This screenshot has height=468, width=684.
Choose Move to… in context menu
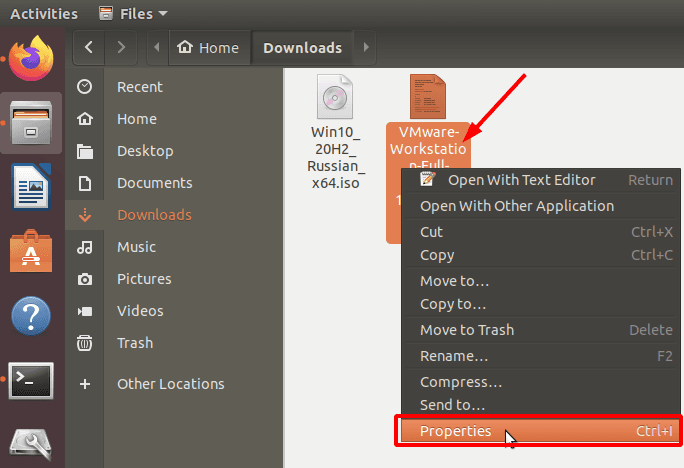click(x=540, y=281)
